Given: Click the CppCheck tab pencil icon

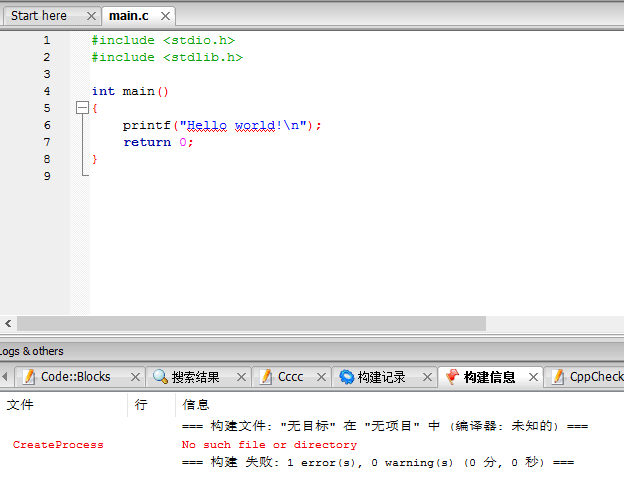Looking at the screenshot, I should (558, 376).
